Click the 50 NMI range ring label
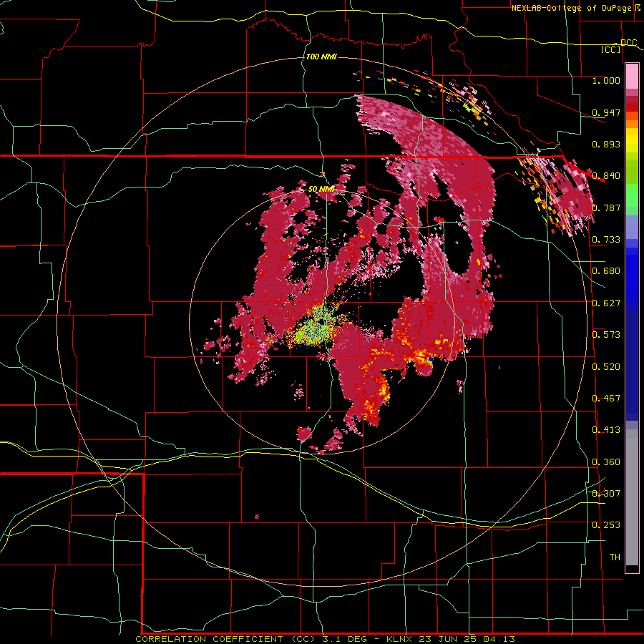644x644 pixels. [321, 189]
